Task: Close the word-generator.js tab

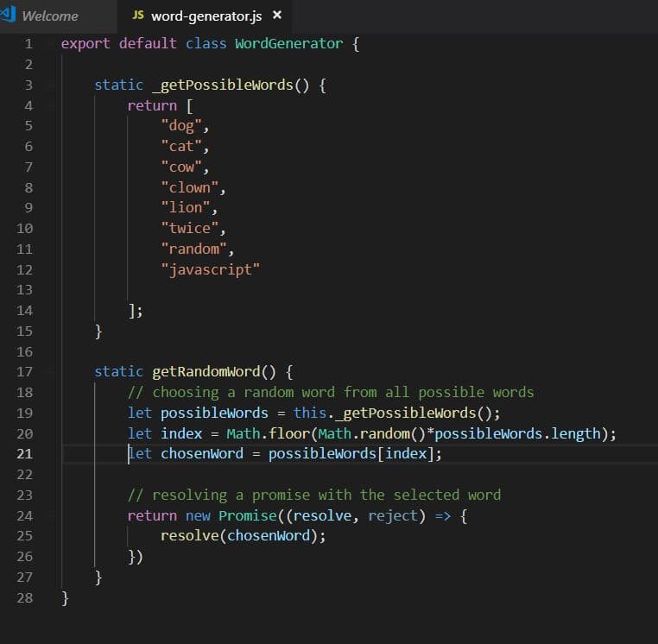Action: pyautogui.click(x=277, y=15)
